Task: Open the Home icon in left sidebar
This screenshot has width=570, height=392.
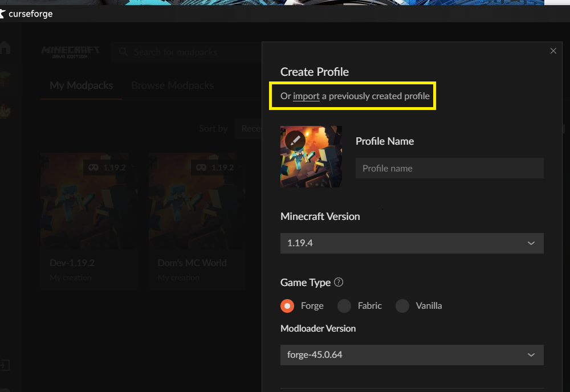Action: point(5,48)
